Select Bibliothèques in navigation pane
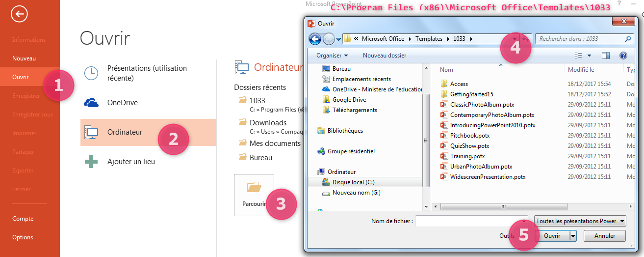This screenshot has height=257, width=644. click(345, 131)
